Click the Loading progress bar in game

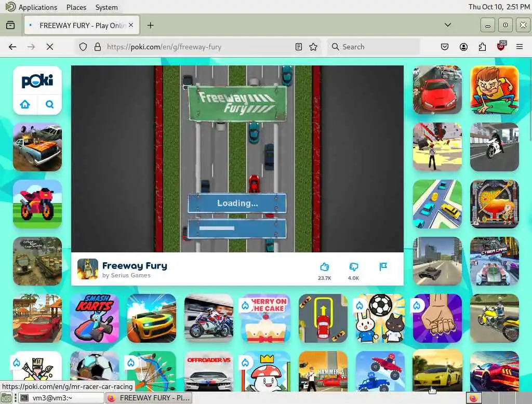tap(237, 228)
